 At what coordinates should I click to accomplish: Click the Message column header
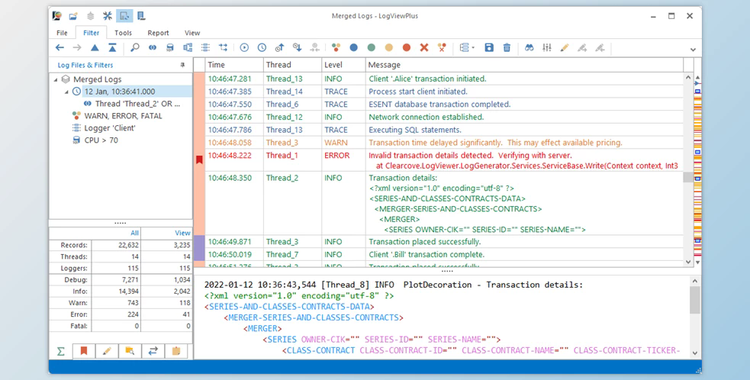pos(525,65)
